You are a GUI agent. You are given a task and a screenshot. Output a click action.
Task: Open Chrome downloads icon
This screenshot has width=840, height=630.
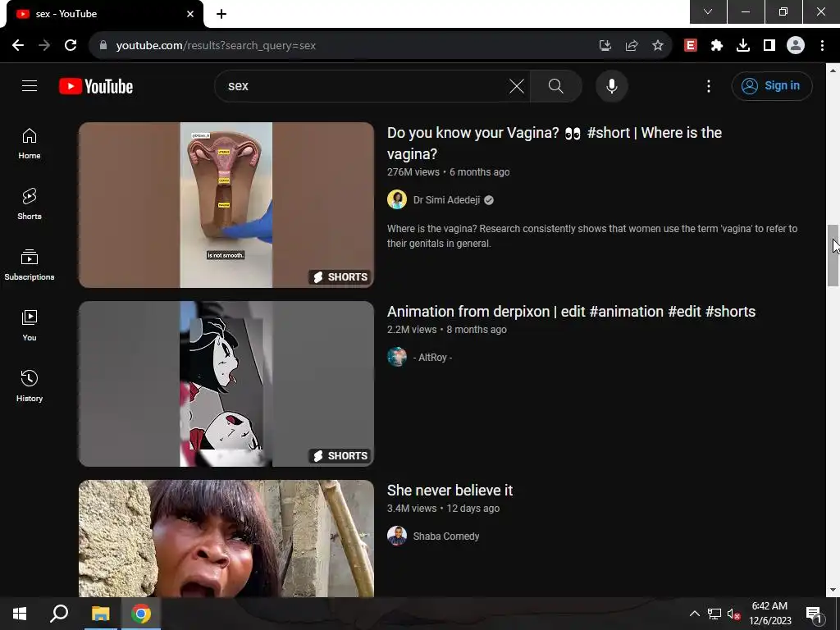click(743, 46)
